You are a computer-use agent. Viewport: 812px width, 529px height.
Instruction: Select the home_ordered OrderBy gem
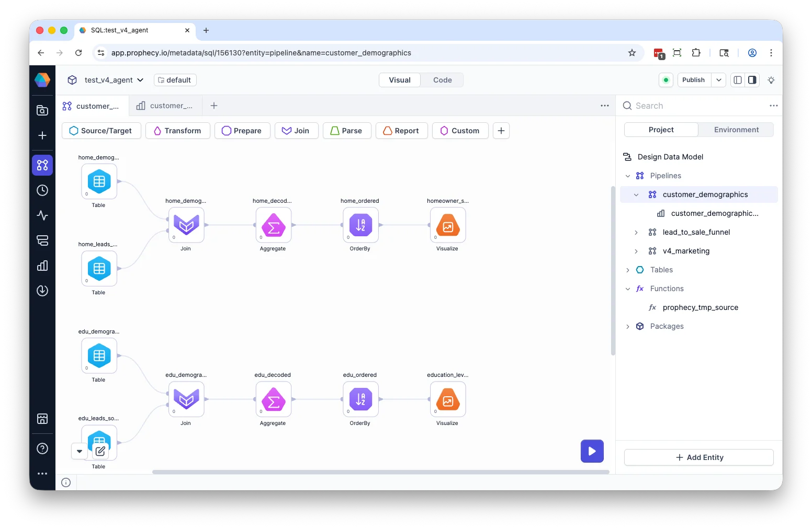click(x=360, y=225)
